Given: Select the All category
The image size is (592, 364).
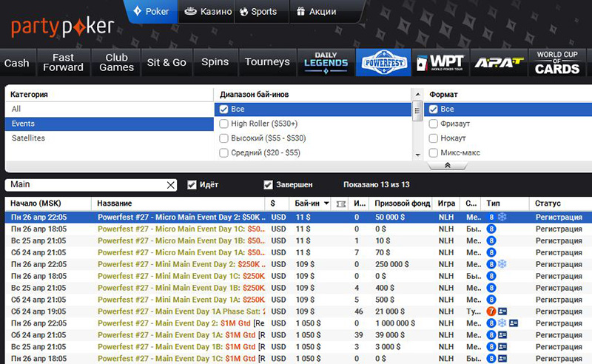Looking at the screenshot, I should [110, 109].
